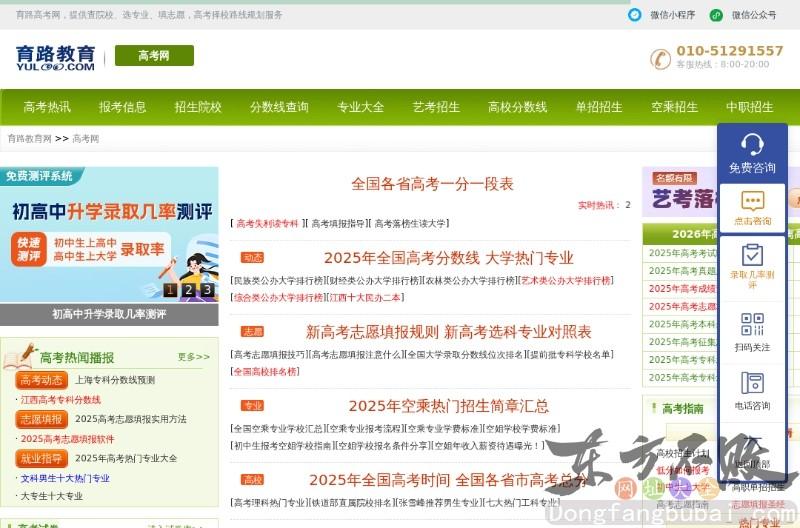Open 江西高考专科分数线 link
This screenshot has height=528, width=800.
pos(61,400)
